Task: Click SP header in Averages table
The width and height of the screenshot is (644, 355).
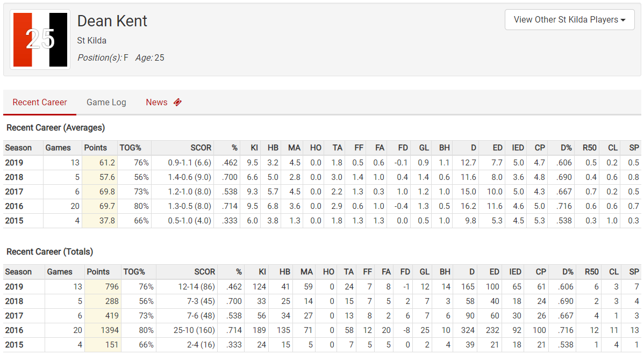Action: (634, 148)
